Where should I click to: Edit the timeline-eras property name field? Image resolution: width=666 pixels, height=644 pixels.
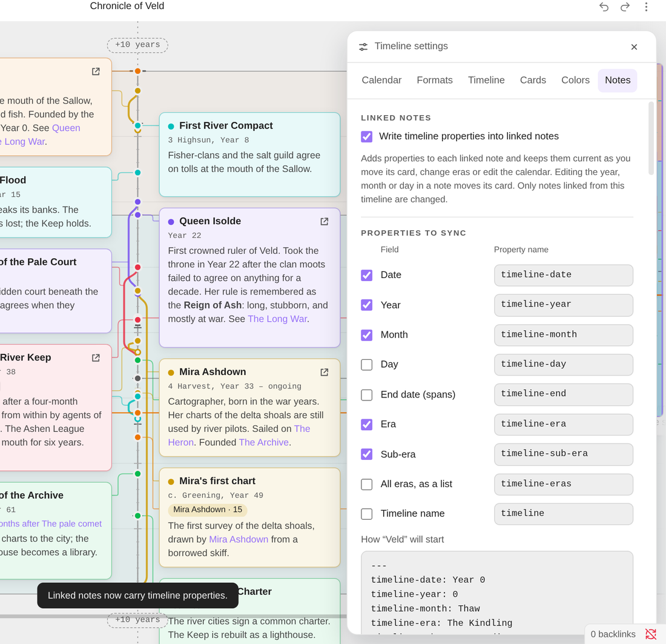point(563,484)
